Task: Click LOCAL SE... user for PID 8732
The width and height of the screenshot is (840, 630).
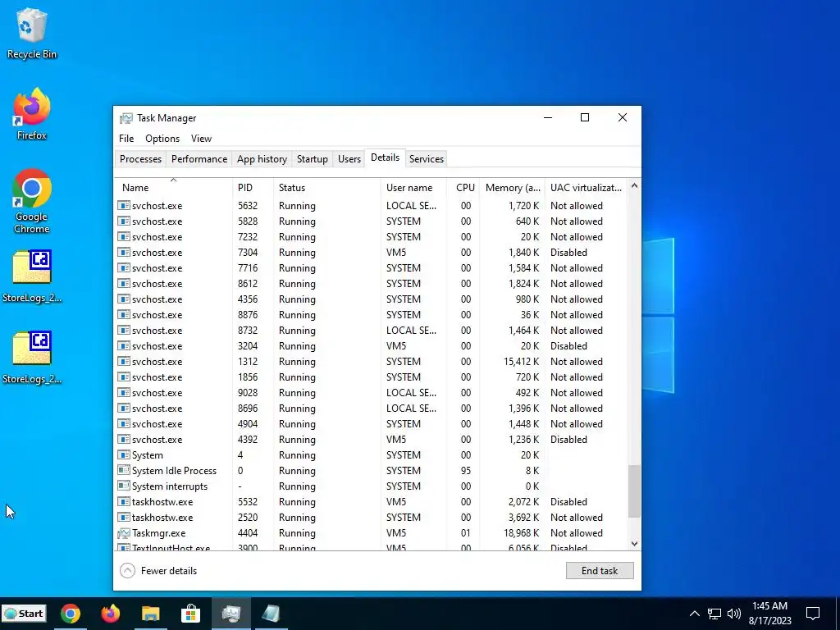Action: tap(411, 331)
